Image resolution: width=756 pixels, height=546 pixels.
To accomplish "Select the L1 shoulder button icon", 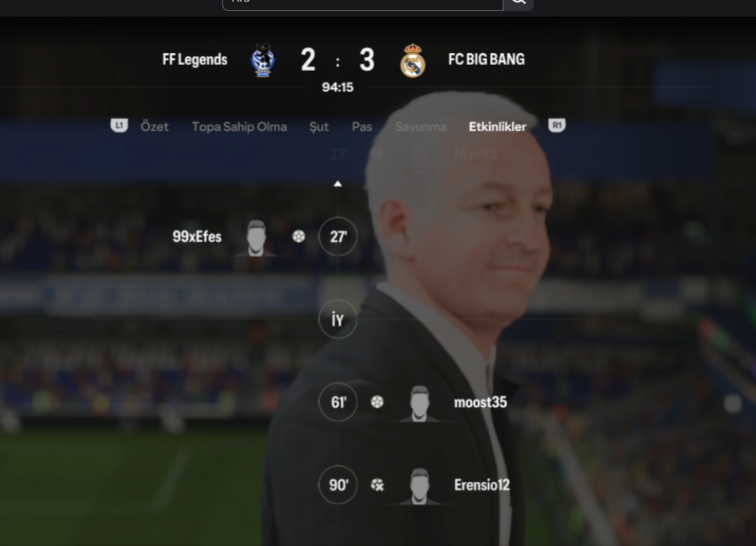I will click(x=119, y=125).
